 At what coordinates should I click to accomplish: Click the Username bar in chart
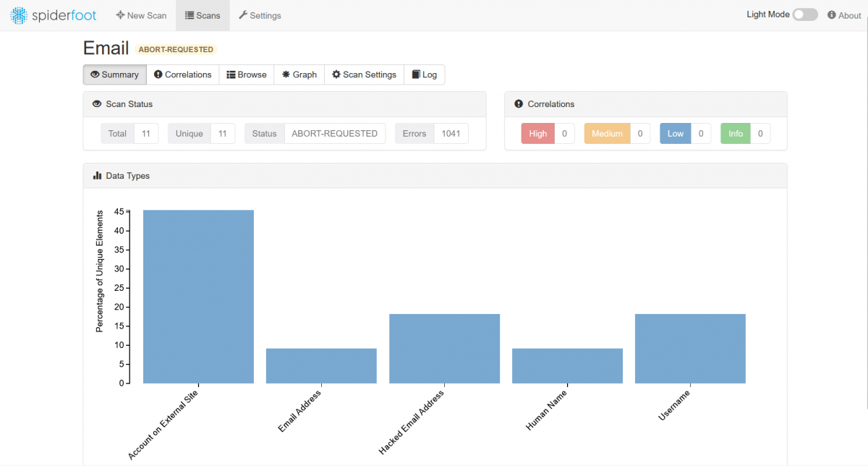coord(690,348)
